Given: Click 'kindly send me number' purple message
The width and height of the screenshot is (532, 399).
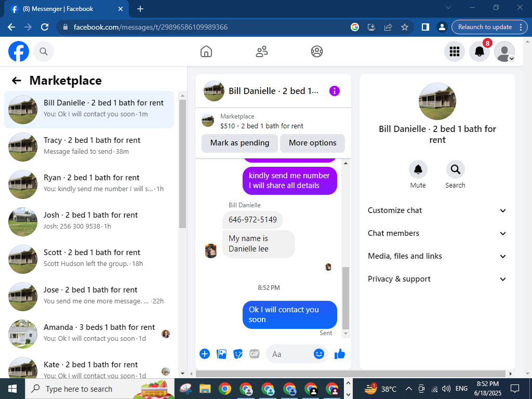Looking at the screenshot, I should [290, 180].
